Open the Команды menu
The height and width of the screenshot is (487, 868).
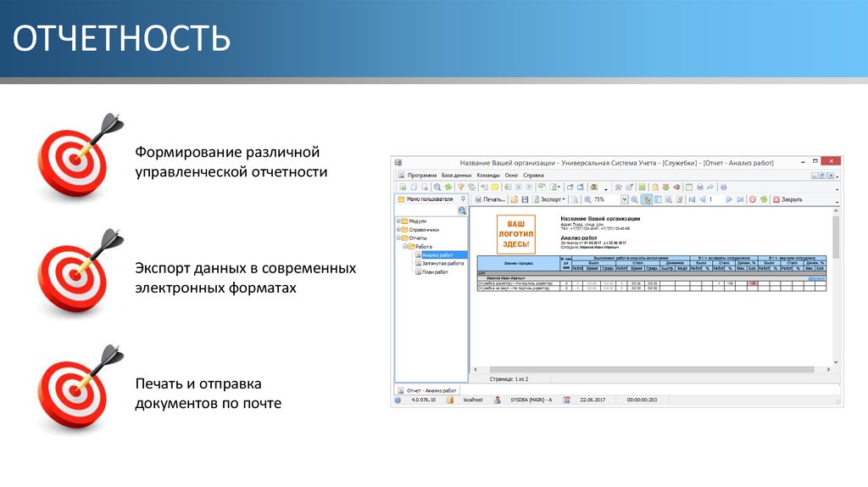488,175
